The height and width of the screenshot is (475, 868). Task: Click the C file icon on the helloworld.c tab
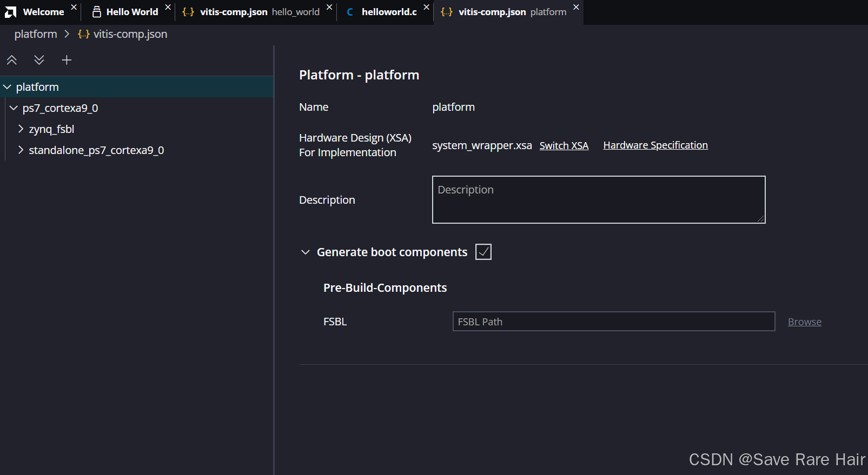(x=350, y=12)
